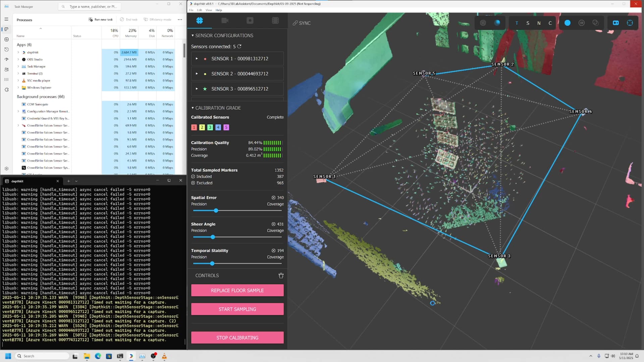644x362 pixels.
Task: Click the STOP CALIBRATING button
Action: tap(237, 338)
